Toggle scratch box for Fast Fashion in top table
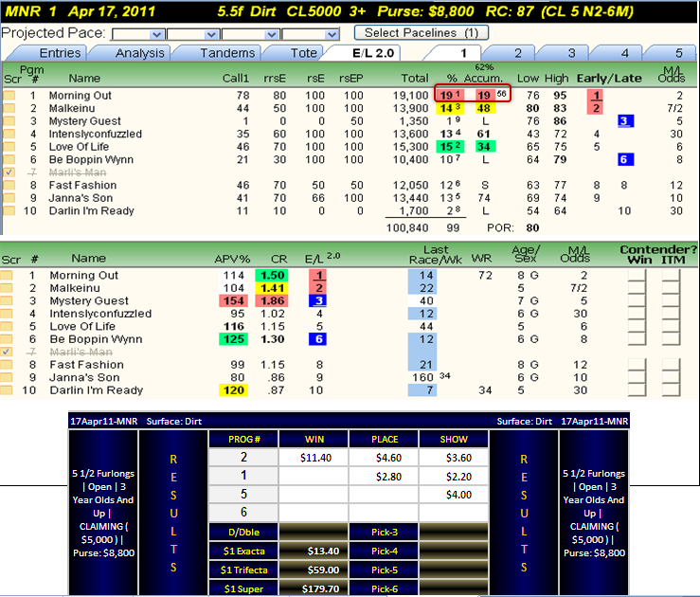The height and width of the screenshot is (597, 700). pos(9,185)
